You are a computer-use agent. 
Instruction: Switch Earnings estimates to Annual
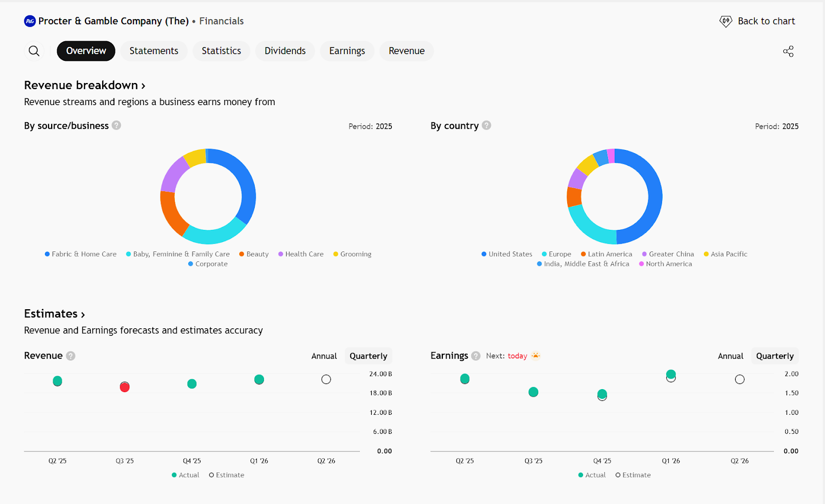point(730,356)
